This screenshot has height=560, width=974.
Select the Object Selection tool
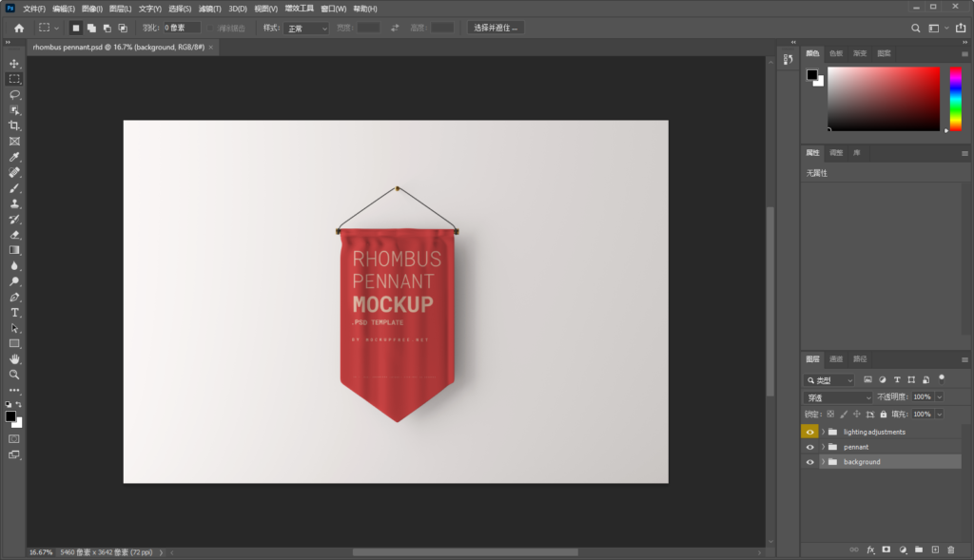point(14,110)
